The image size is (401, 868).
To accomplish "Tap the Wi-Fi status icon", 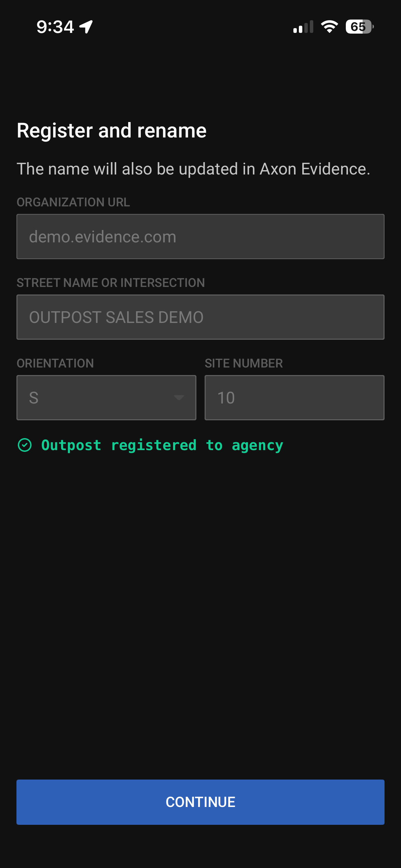I will [329, 27].
